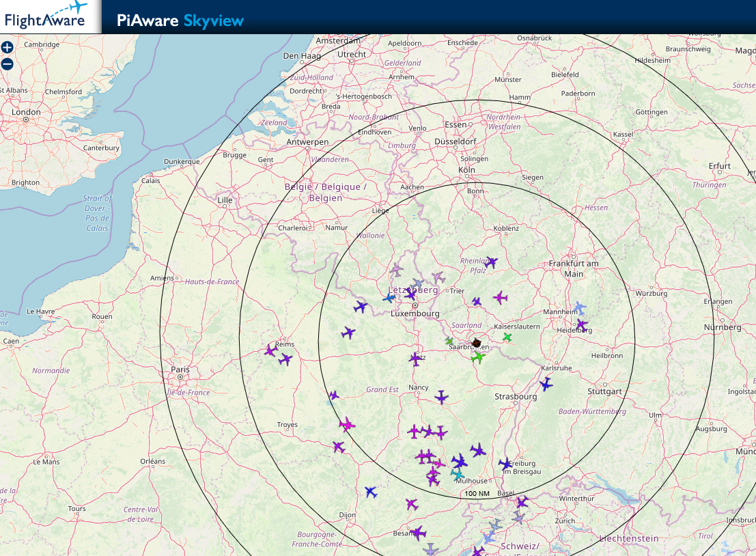Click the 100 NM range ring label
The image size is (756, 556).
pyautogui.click(x=477, y=494)
